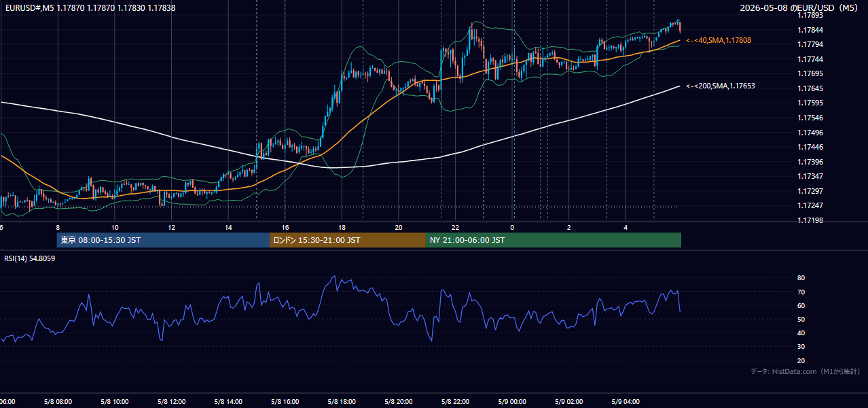Image resolution: width=868 pixels, height=408 pixels.
Task: Click price level 1.17893 on the axis
Action: pos(810,15)
